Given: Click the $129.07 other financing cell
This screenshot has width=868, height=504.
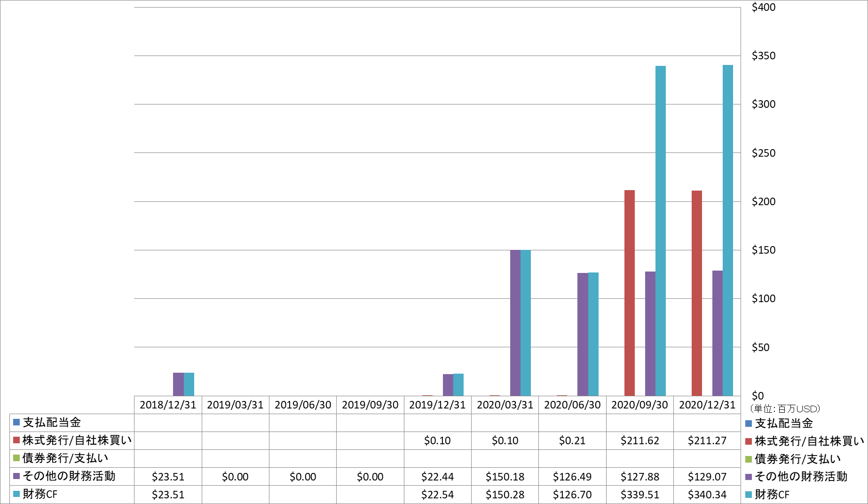Looking at the screenshot, I should [x=707, y=477].
